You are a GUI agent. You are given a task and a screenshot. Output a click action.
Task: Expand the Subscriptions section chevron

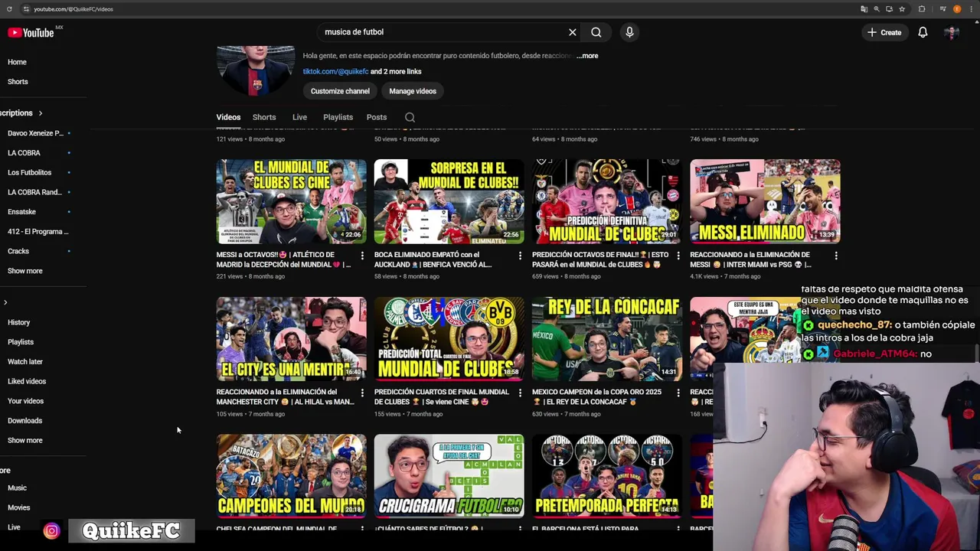(41, 113)
